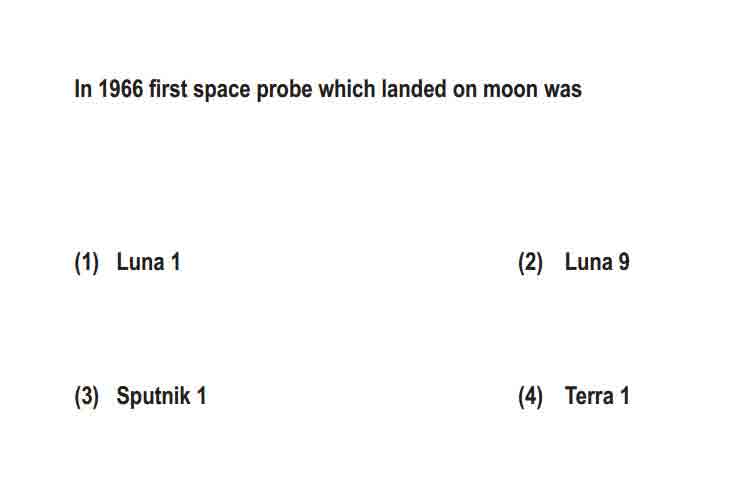750x500 pixels.
Task: Click the (3) option number
Action: 87,397
